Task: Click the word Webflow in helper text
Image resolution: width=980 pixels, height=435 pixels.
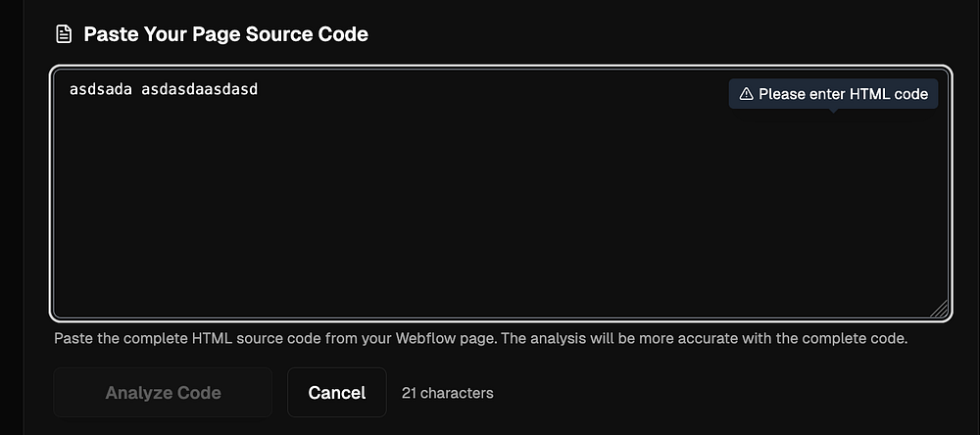Action: click(x=420, y=339)
